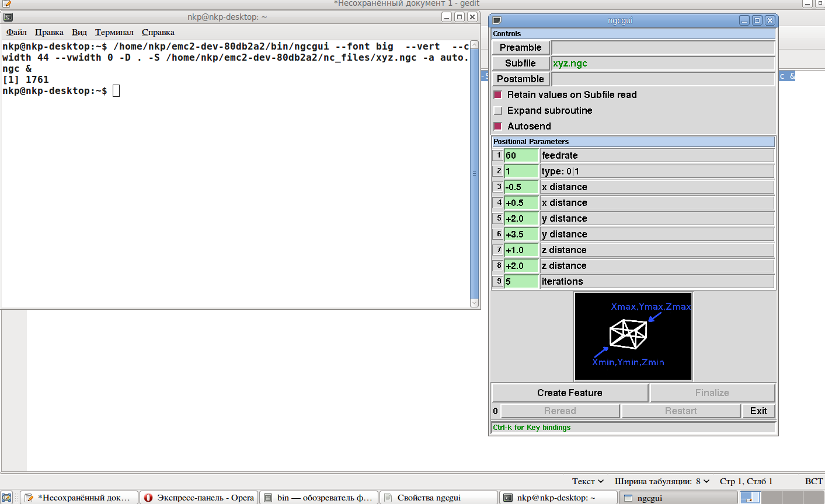Click the iterations value field

pyautogui.click(x=521, y=281)
